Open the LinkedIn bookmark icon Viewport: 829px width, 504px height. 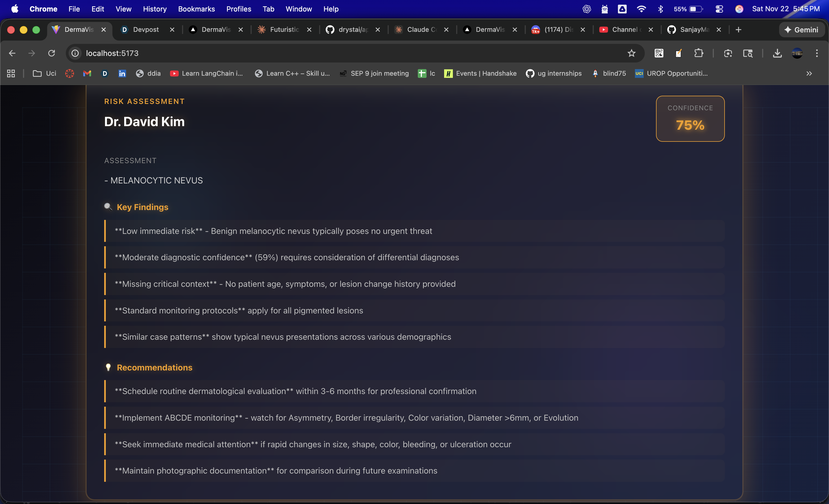point(122,73)
